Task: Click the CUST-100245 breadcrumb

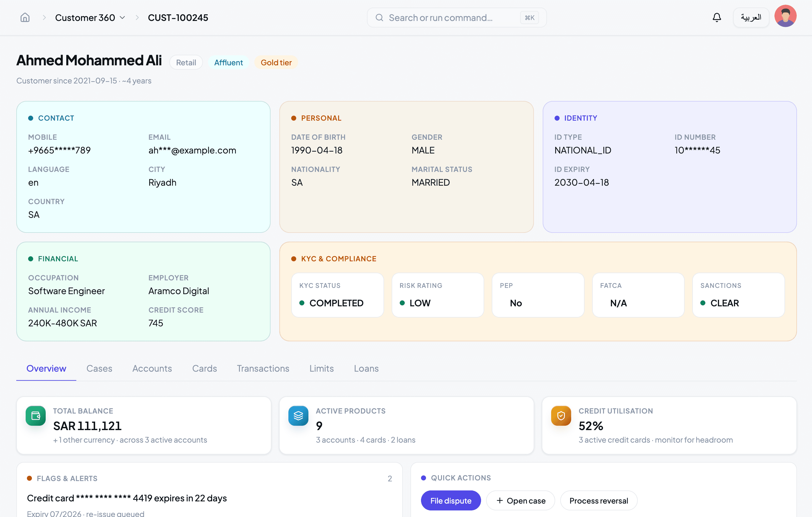Action: (x=178, y=18)
